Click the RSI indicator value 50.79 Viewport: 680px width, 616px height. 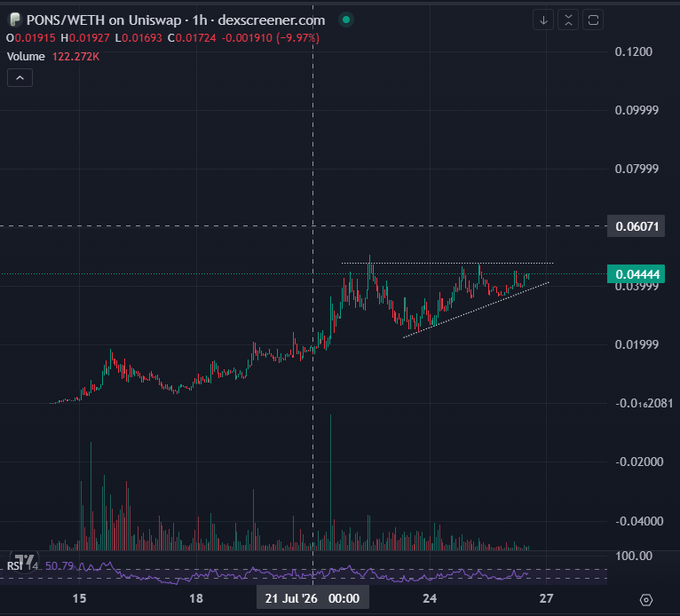pos(59,566)
